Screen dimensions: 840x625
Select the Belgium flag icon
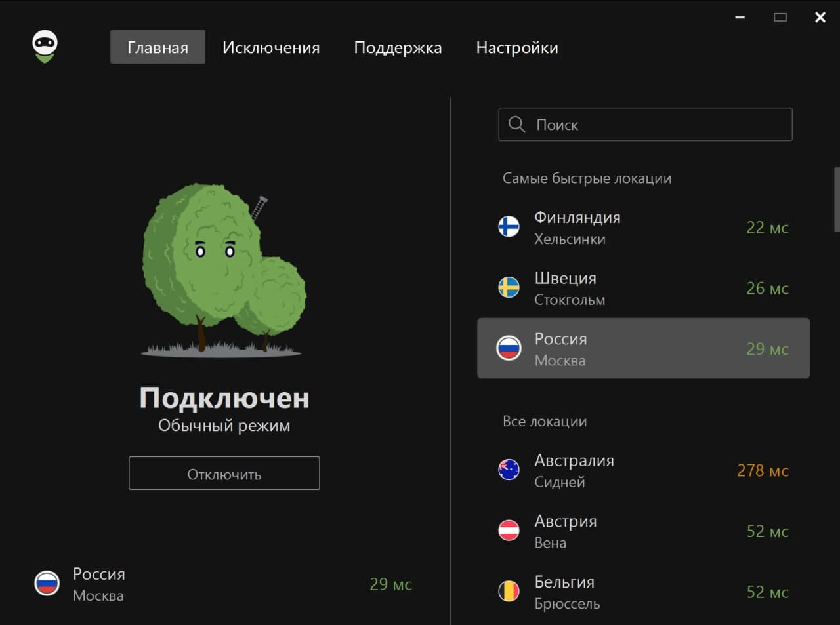point(509,591)
